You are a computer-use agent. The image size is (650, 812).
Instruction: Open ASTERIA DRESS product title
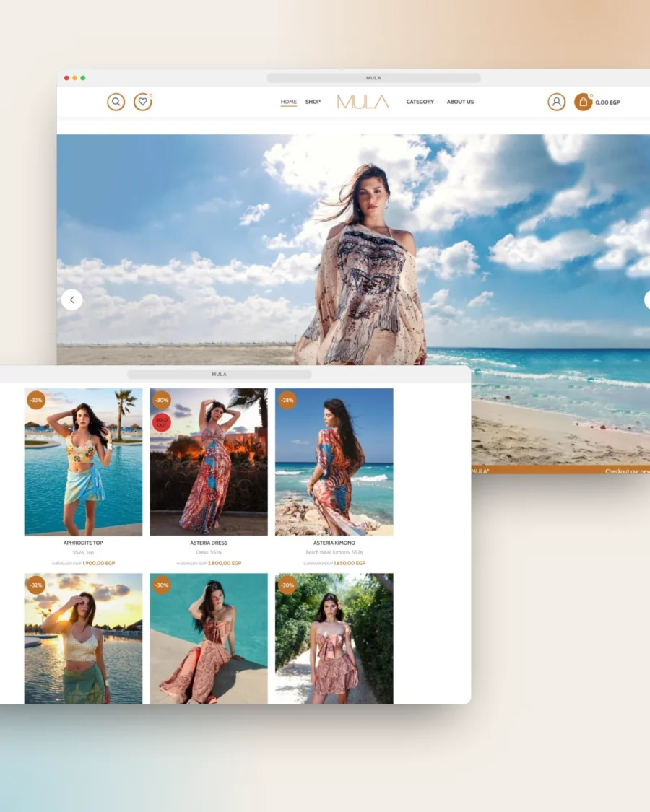209,543
